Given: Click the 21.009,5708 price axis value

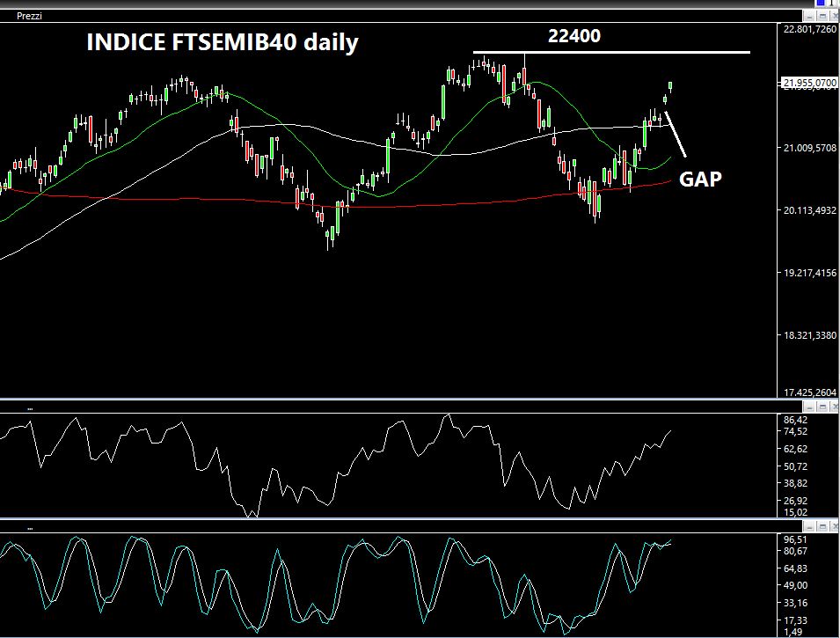Looking at the screenshot, I should (x=809, y=148).
